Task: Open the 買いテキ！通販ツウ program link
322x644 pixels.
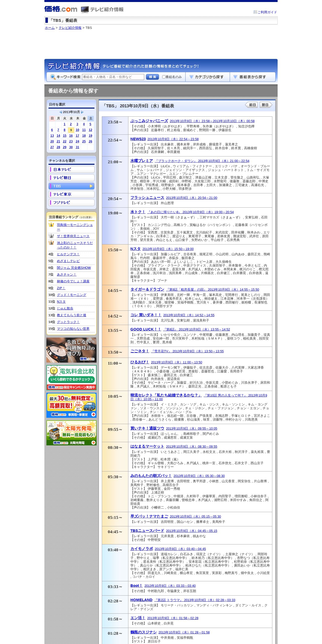Action: (x=147, y=428)
